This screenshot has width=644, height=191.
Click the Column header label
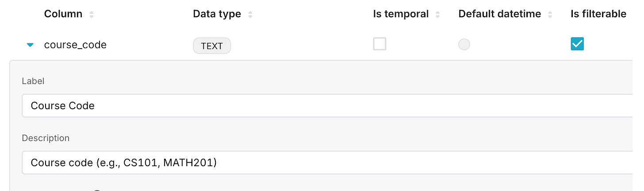tap(63, 14)
